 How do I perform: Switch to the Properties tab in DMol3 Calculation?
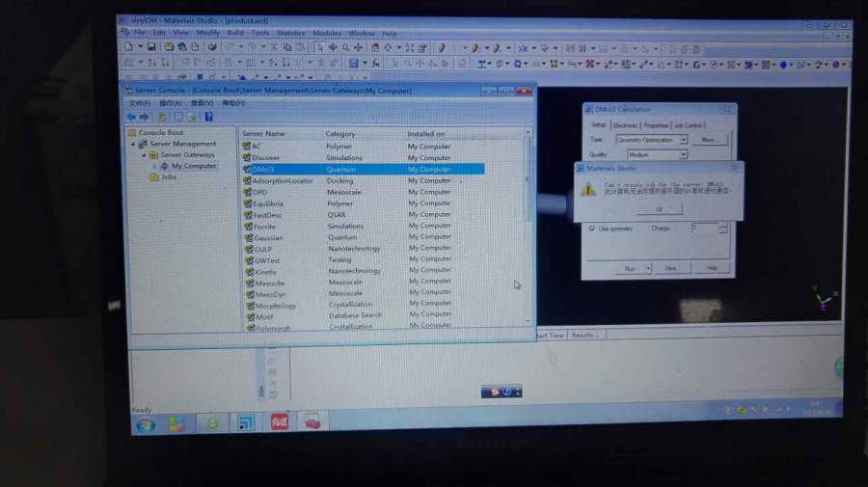[656, 125]
